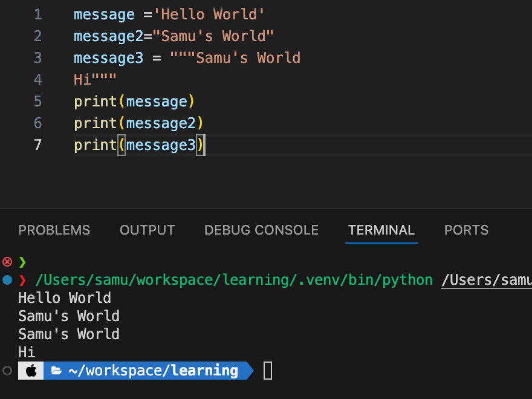Click the terminal input cursor block
This screenshot has height=399, width=532.
click(x=267, y=371)
